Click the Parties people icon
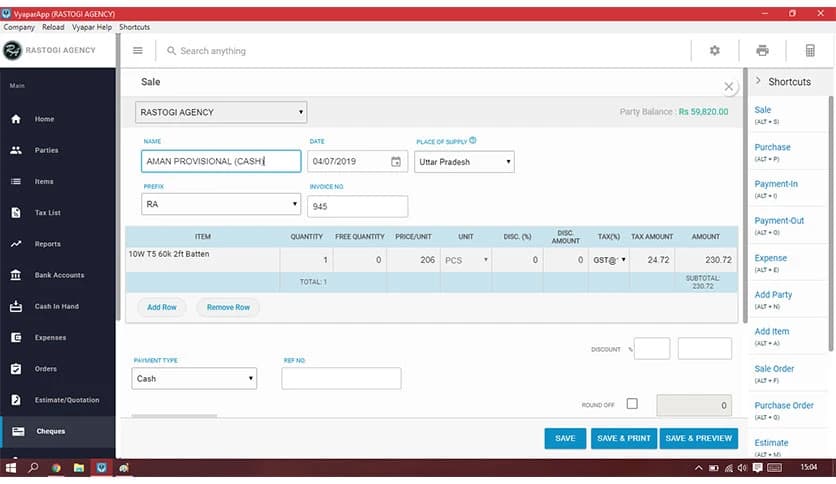The height and width of the screenshot is (484, 836). tap(16, 150)
